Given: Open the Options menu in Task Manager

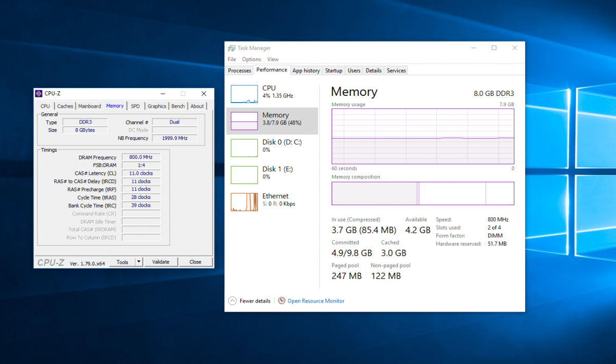Looking at the screenshot, I should (252, 59).
